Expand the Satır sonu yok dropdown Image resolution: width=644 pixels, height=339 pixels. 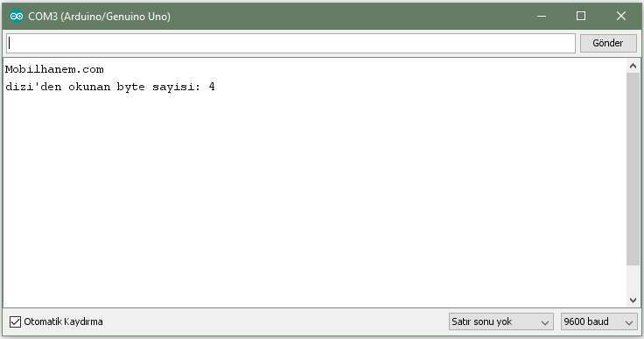[501, 321]
